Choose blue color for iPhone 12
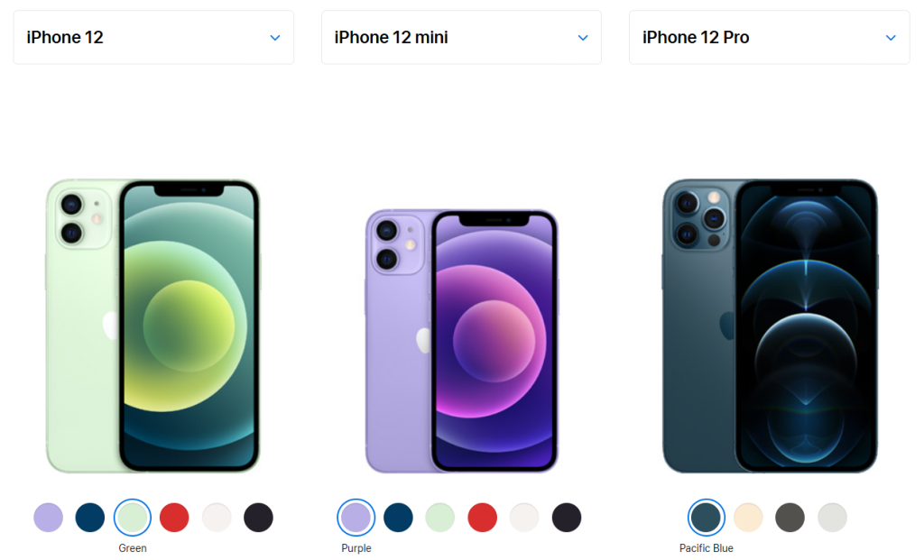The width and height of the screenshot is (924, 560). 90,518
